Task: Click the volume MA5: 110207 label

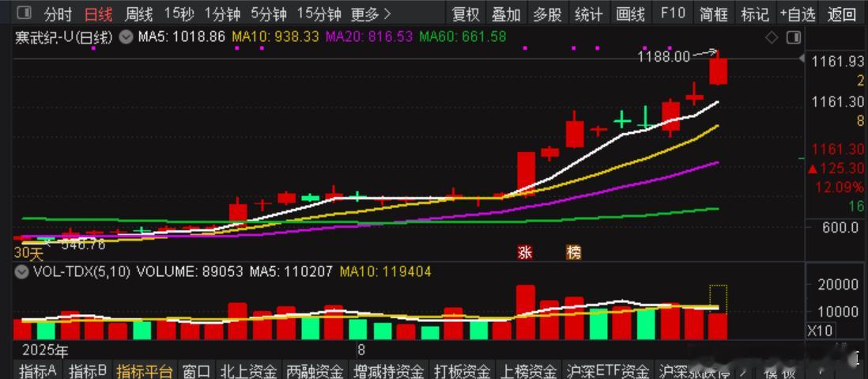Action: pos(291,271)
